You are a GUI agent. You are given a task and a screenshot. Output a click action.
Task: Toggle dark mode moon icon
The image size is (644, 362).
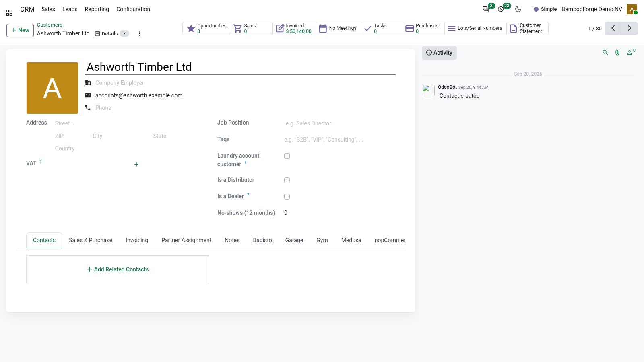coord(518,9)
